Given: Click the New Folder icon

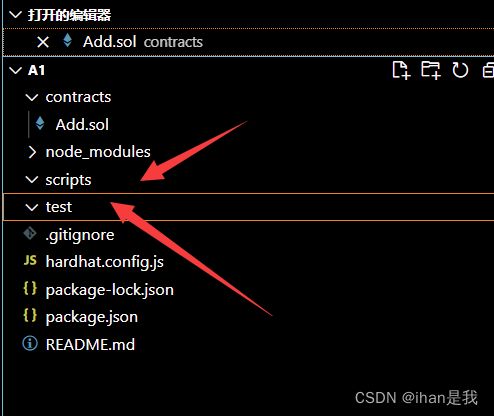Looking at the screenshot, I should (x=430, y=70).
